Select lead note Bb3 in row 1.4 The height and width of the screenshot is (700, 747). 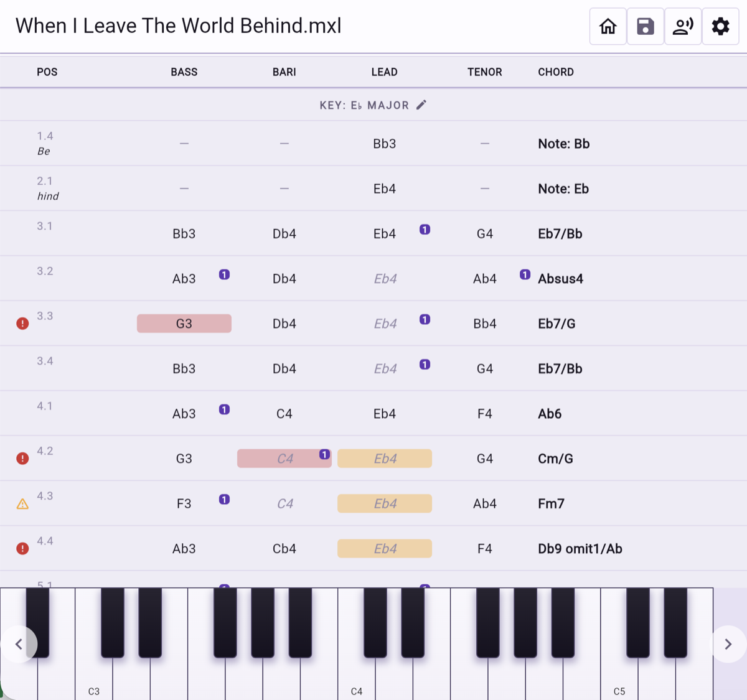[385, 144]
